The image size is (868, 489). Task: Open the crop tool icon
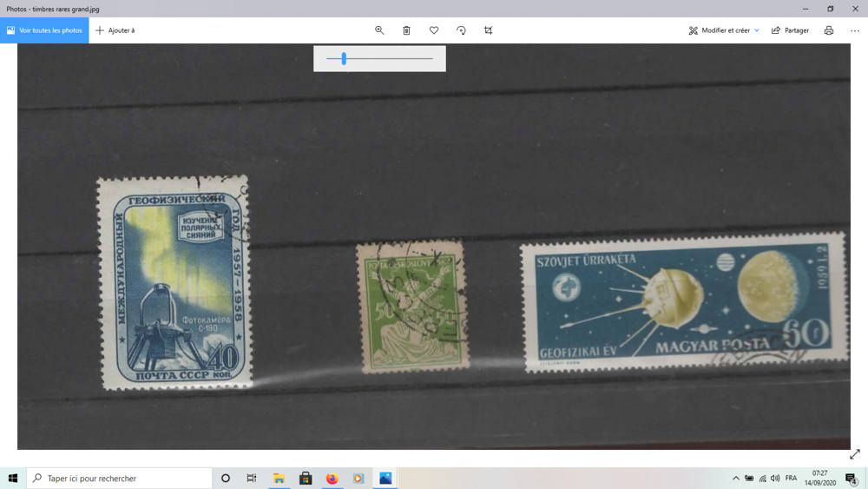(488, 30)
